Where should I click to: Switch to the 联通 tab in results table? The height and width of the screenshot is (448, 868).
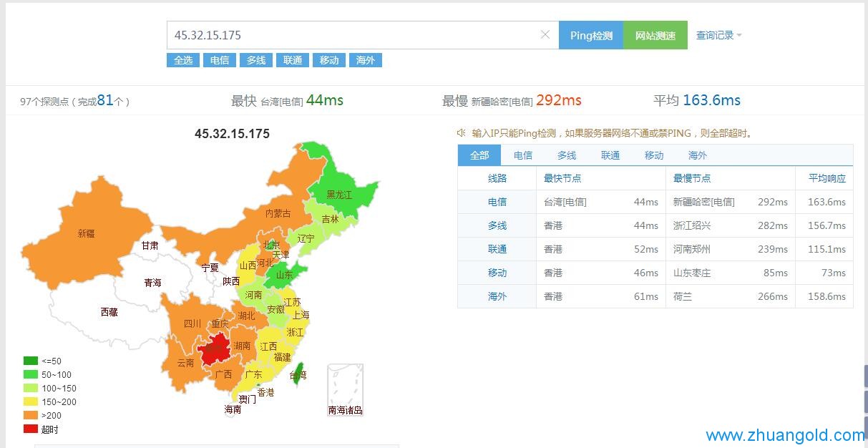coord(610,155)
